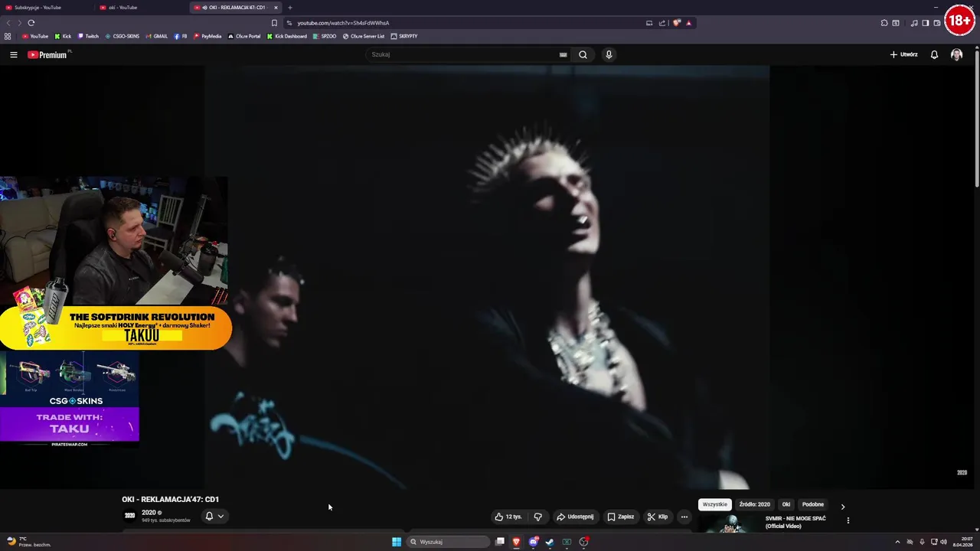Open the FB bookmark
This screenshot has height=551, width=980.
click(x=181, y=36)
